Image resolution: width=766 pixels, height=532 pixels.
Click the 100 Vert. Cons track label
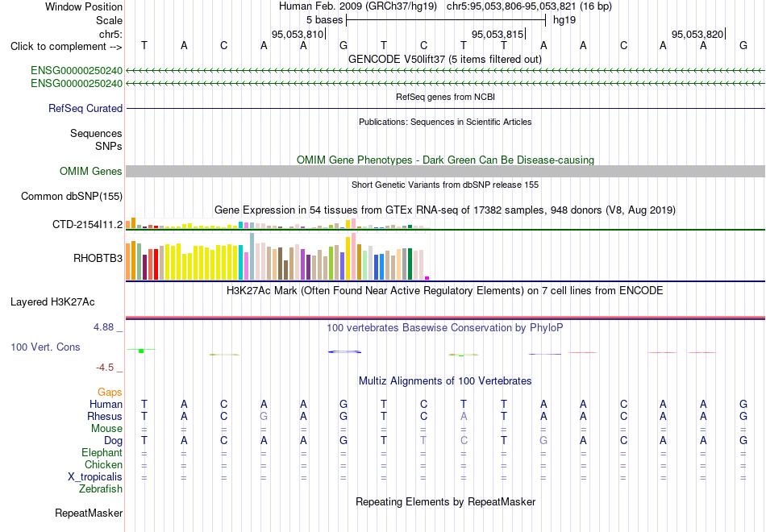(x=45, y=347)
